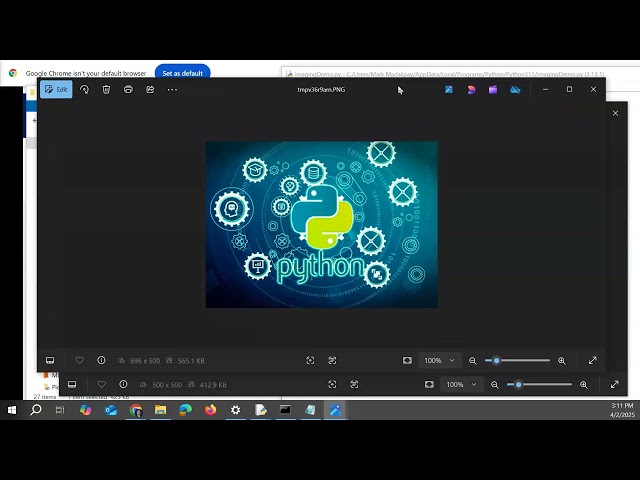Open Settings gear in the taskbar
The height and width of the screenshot is (480, 640).
236,410
